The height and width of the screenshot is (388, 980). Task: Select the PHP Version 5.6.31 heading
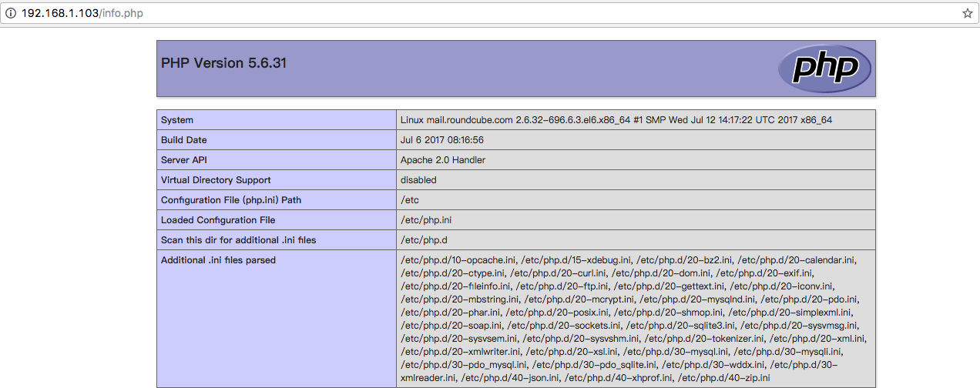[223, 63]
